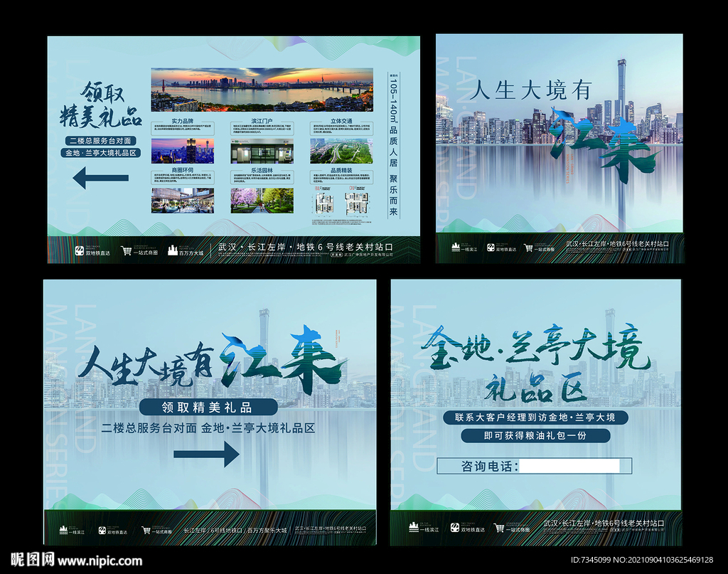
Task: Click the 一站式商圈 cart icon in the left-arrow gift poster footer
Action: point(126,251)
